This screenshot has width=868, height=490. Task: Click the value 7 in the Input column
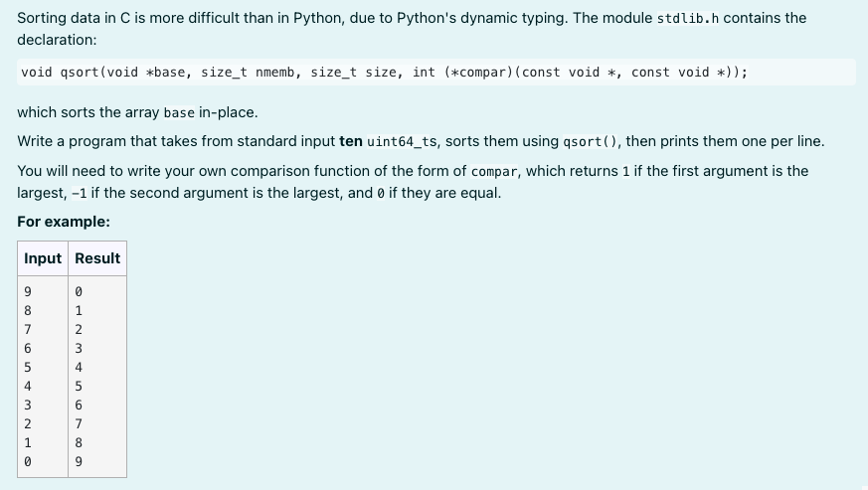click(x=28, y=329)
